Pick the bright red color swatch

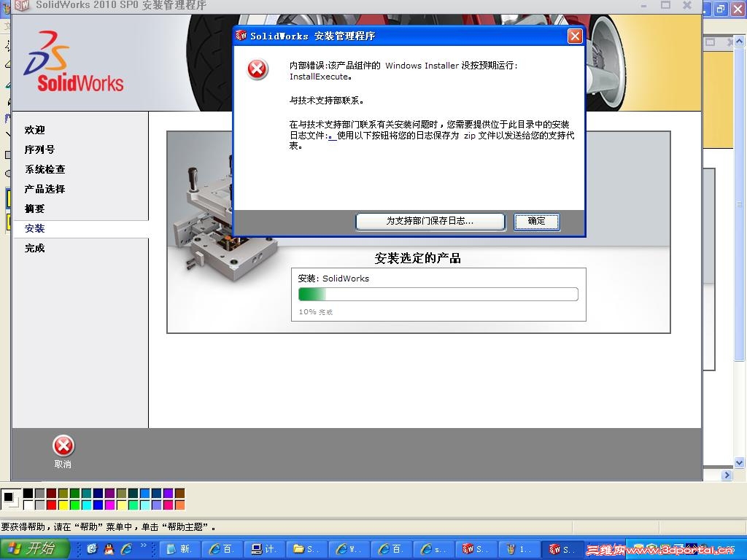click(52, 505)
